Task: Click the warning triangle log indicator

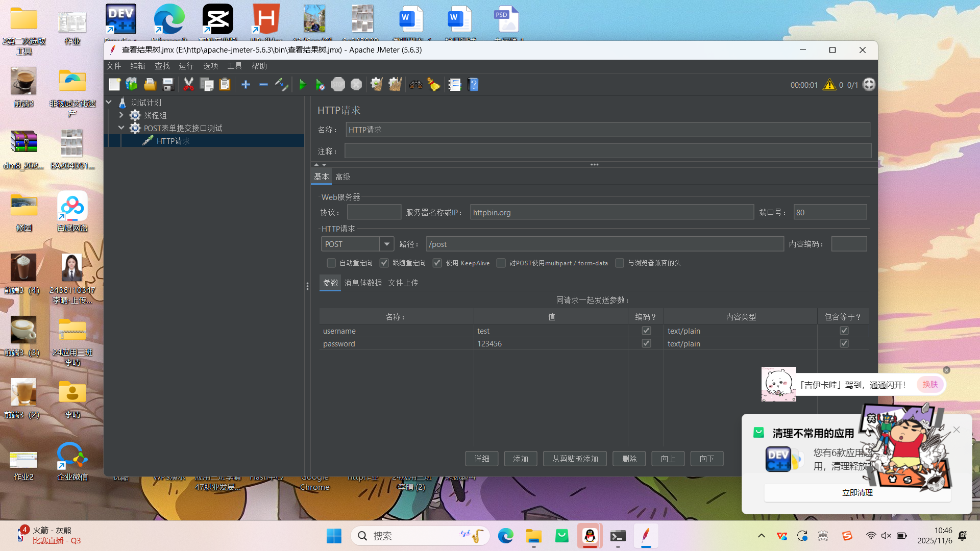Action: (x=829, y=85)
